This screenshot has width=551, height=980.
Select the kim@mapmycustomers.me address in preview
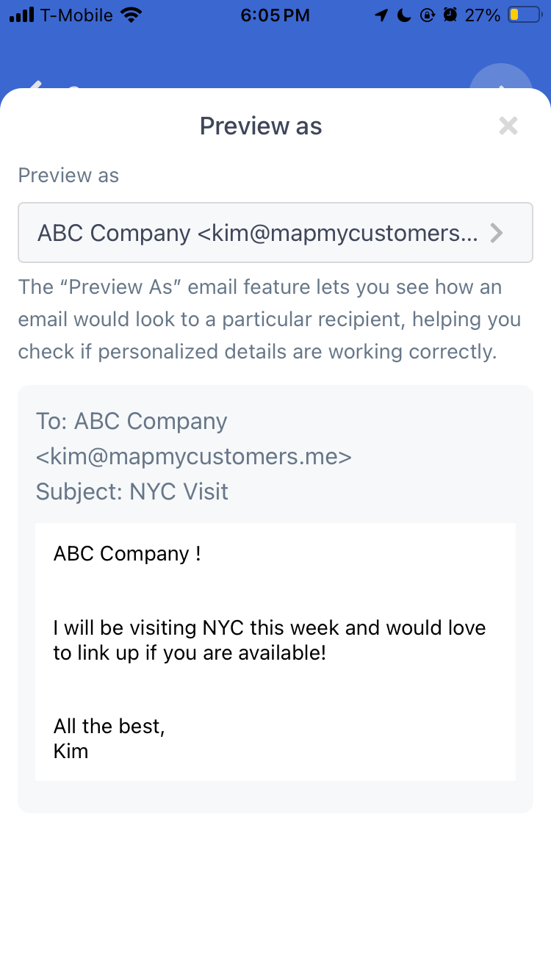(194, 456)
